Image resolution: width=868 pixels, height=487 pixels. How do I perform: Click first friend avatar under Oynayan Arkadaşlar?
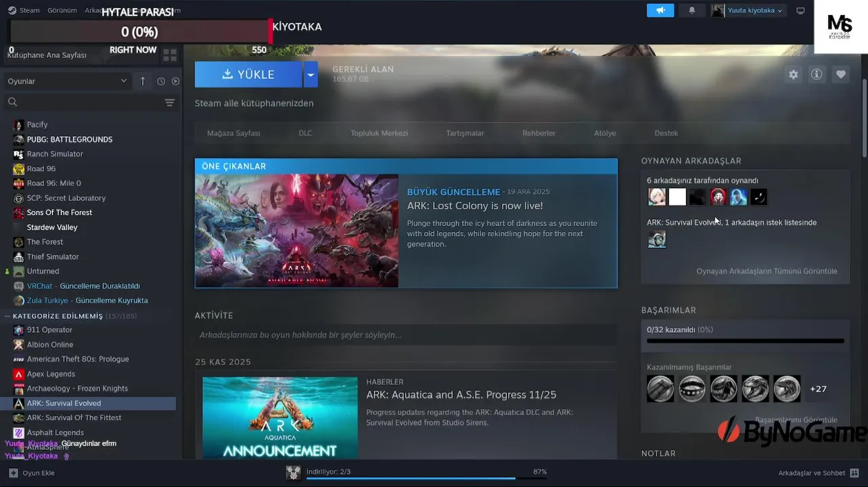656,197
